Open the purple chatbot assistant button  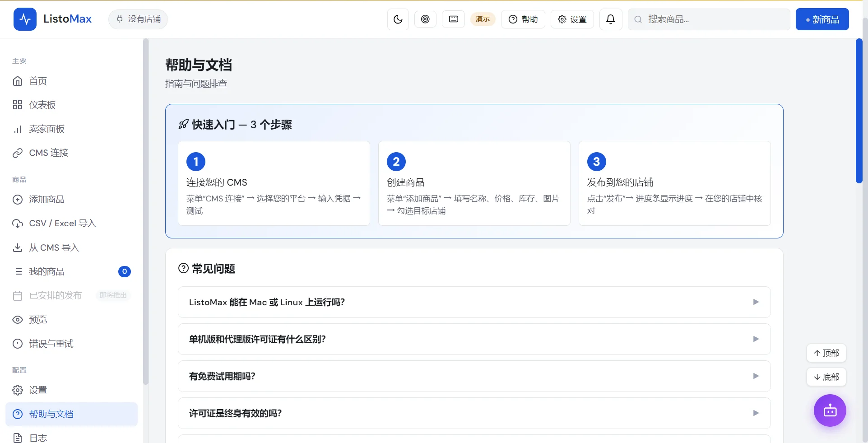pyautogui.click(x=830, y=410)
